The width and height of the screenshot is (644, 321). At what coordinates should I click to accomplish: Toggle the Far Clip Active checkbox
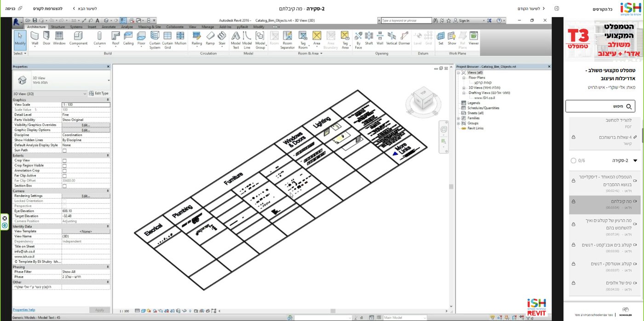(x=64, y=176)
